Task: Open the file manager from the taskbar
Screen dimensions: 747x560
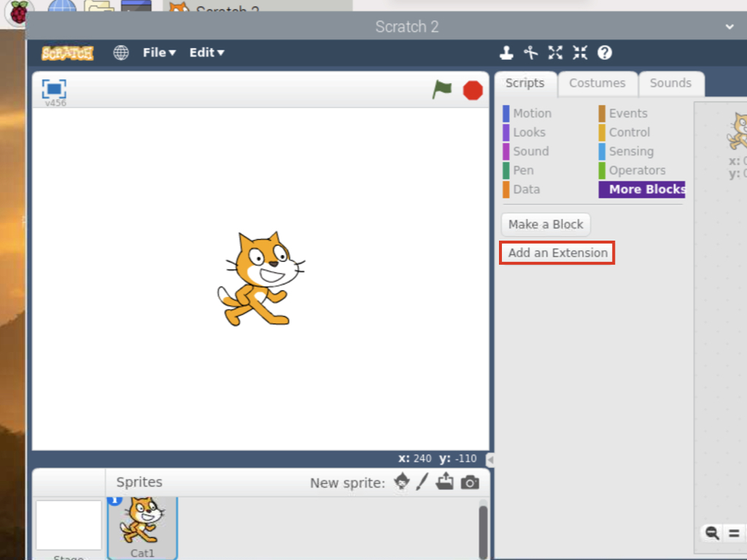Action: coord(99,6)
